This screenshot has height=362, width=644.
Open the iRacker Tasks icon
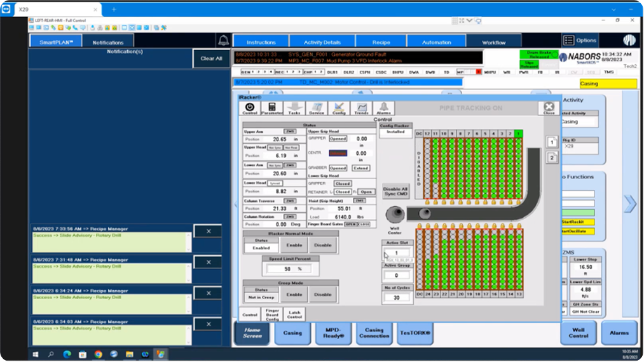click(x=294, y=109)
